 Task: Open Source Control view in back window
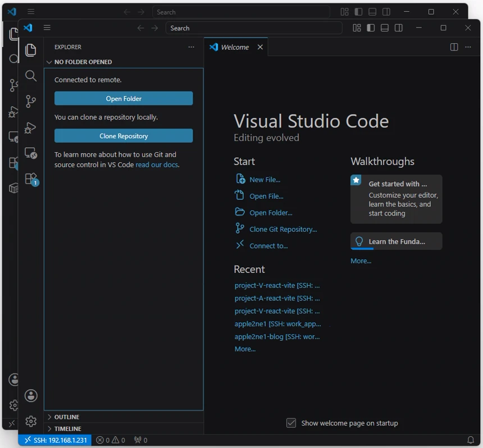[x=13, y=85]
